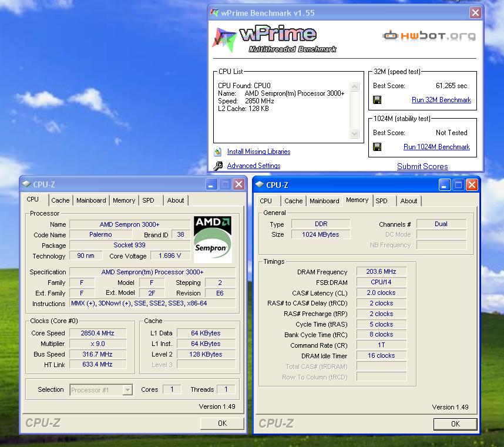Close the wPrime Benchmark window
Image resolution: width=504 pixels, height=447 pixels.
click(475, 13)
